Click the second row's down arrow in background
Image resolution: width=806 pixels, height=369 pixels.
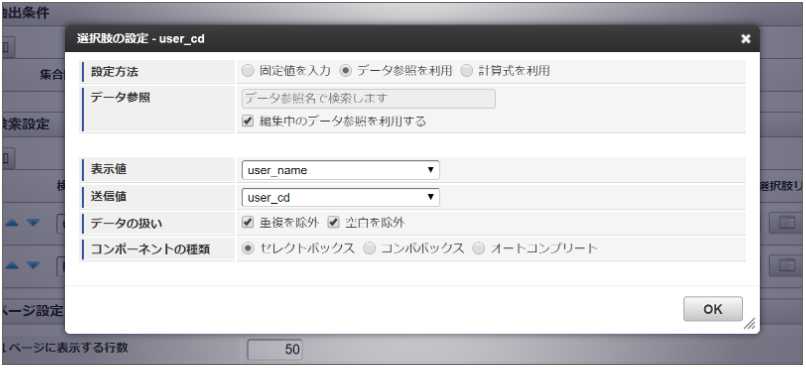[33, 265]
